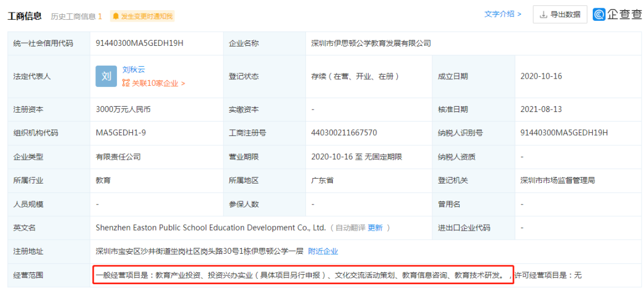
Task: Open the 关联10家企业 link
Action: [x=159, y=83]
